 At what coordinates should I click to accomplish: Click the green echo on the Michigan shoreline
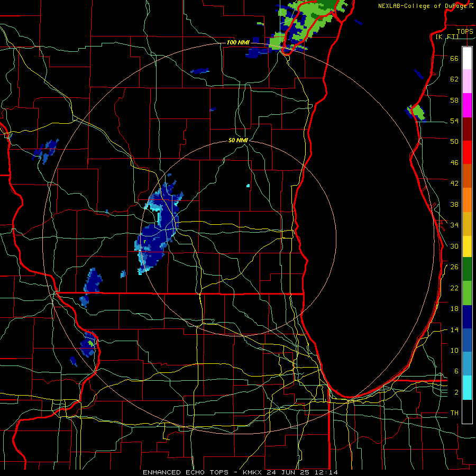pyautogui.click(x=418, y=112)
